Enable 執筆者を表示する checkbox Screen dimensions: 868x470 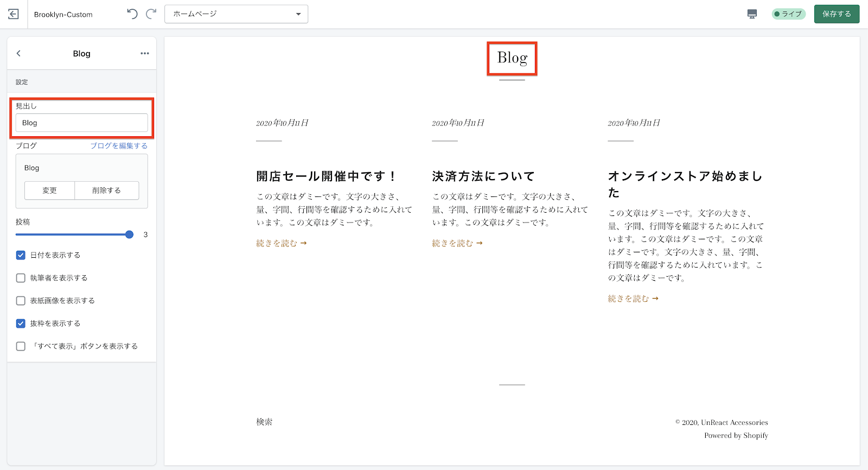click(21, 278)
